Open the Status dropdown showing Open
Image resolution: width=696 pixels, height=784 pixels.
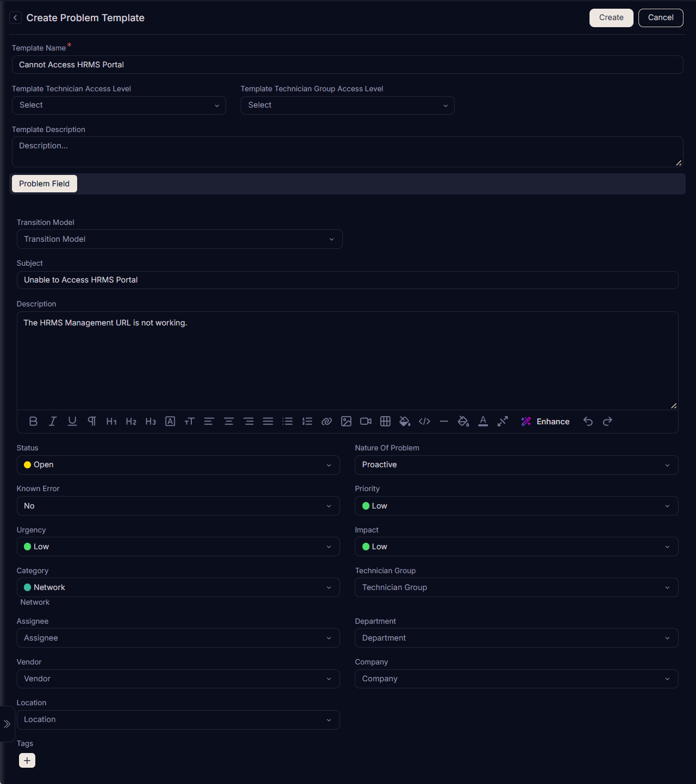point(178,465)
